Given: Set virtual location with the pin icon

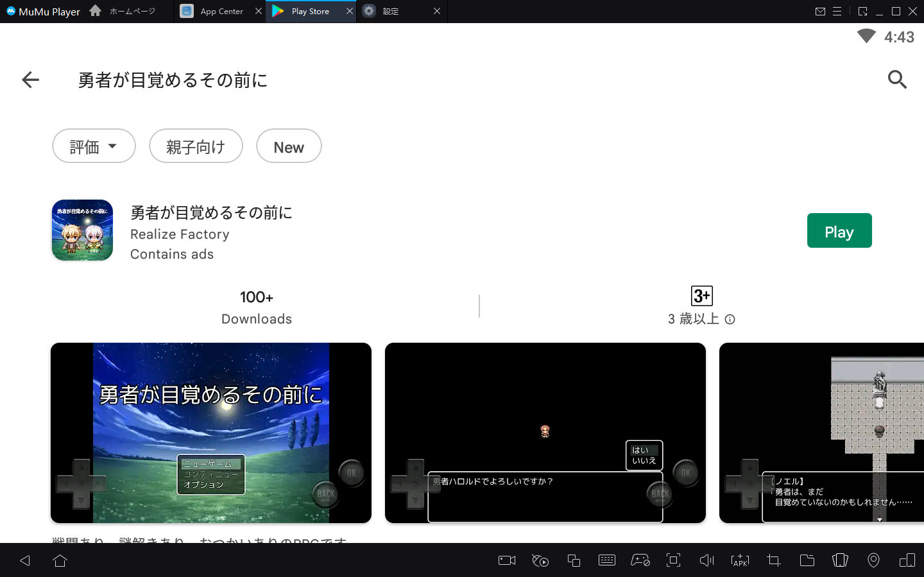Looking at the screenshot, I should (873, 560).
